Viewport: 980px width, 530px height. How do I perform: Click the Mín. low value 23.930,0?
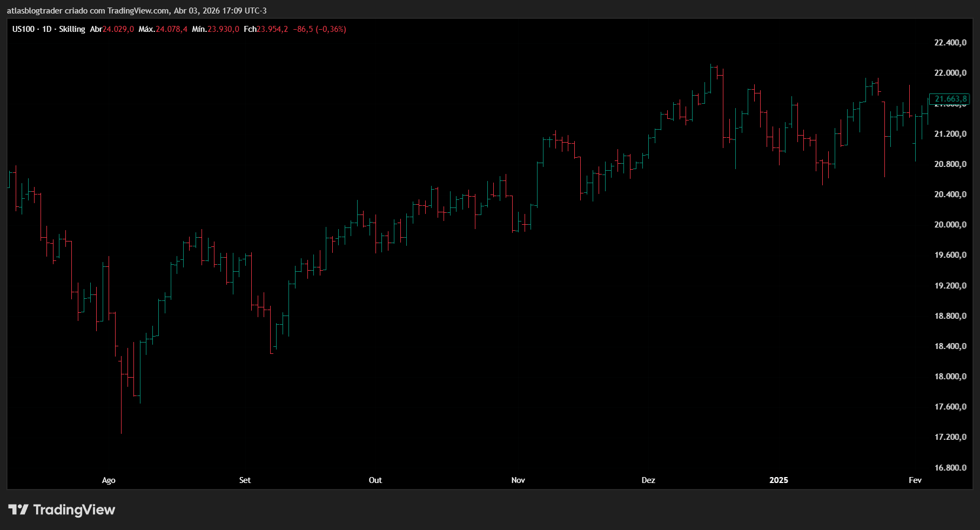(223, 29)
